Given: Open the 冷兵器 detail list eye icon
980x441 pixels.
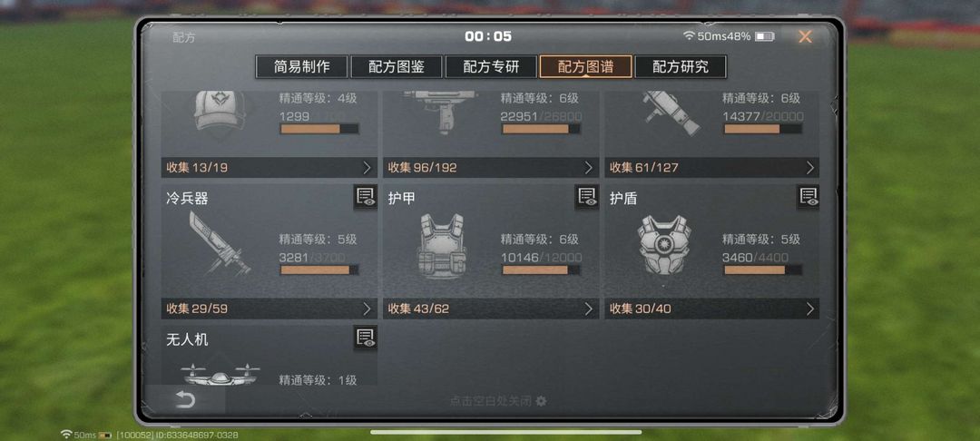Looking at the screenshot, I should point(365,197).
